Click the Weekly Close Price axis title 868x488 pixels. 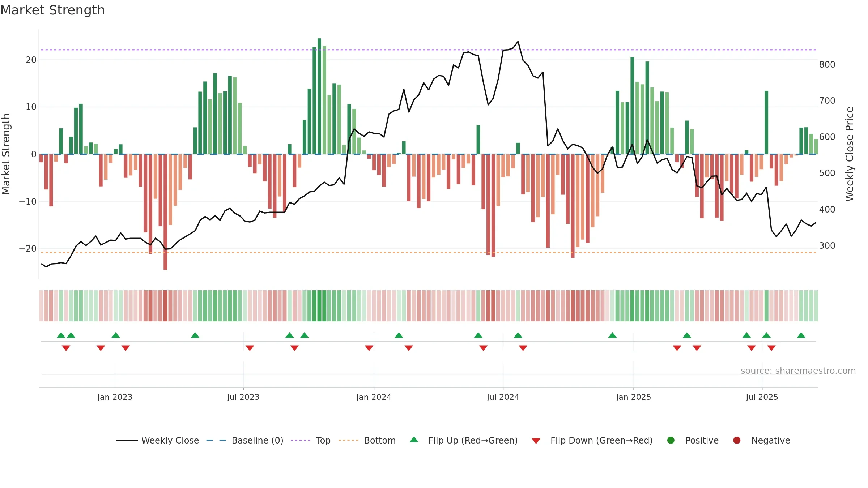[850, 154]
